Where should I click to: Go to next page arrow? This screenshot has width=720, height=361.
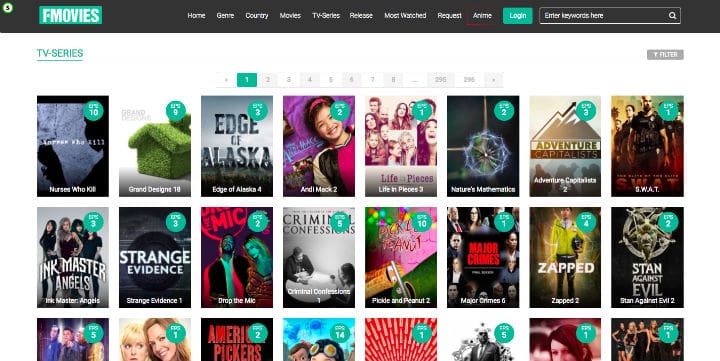pos(494,80)
